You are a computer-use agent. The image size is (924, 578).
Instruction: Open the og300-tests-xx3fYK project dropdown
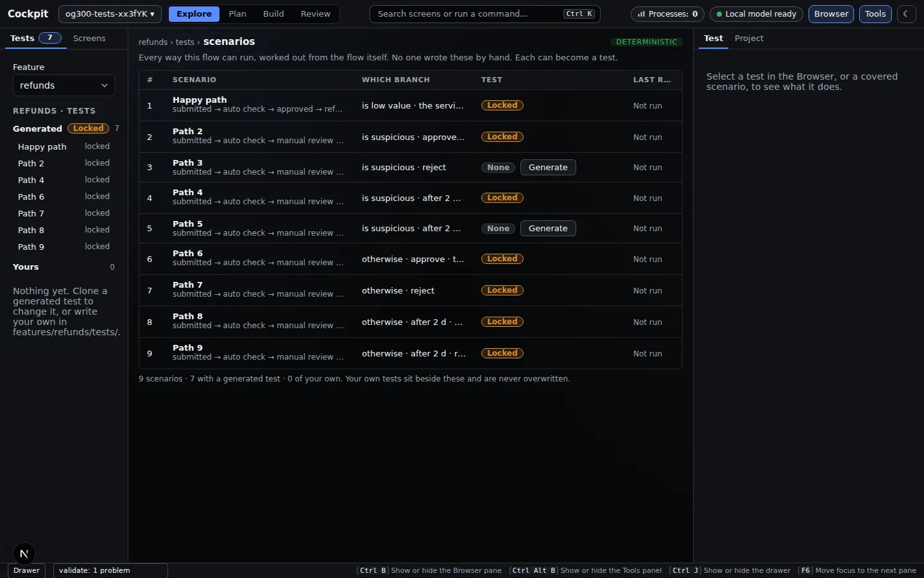(110, 13)
